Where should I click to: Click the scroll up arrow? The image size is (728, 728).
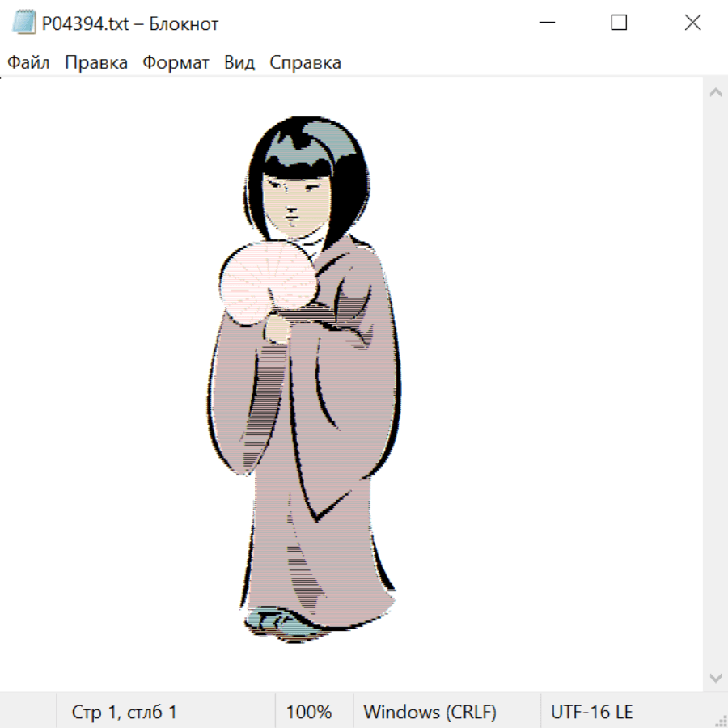coord(715,92)
